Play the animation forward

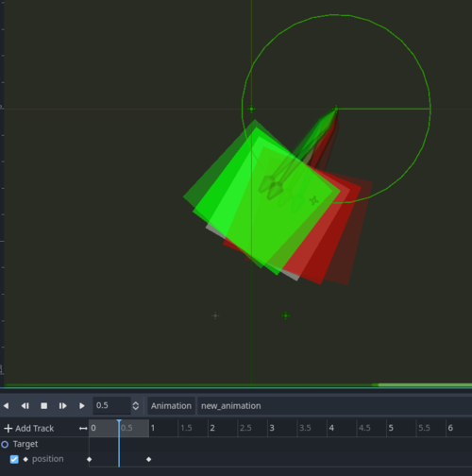pos(82,406)
